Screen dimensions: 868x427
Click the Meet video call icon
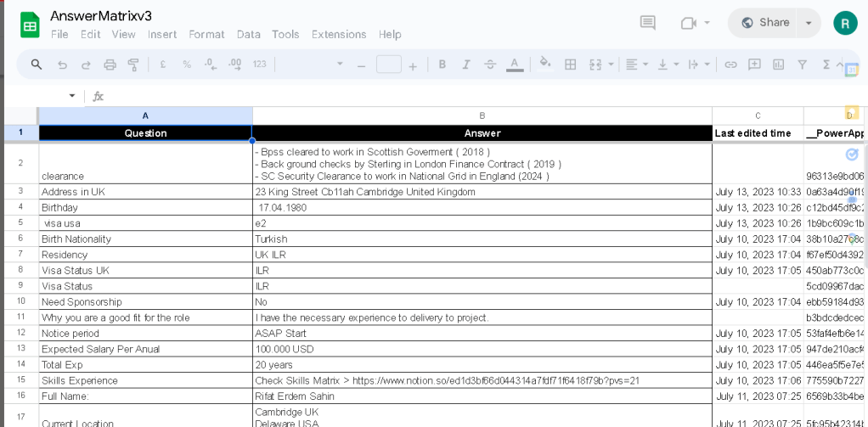pos(688,23)
